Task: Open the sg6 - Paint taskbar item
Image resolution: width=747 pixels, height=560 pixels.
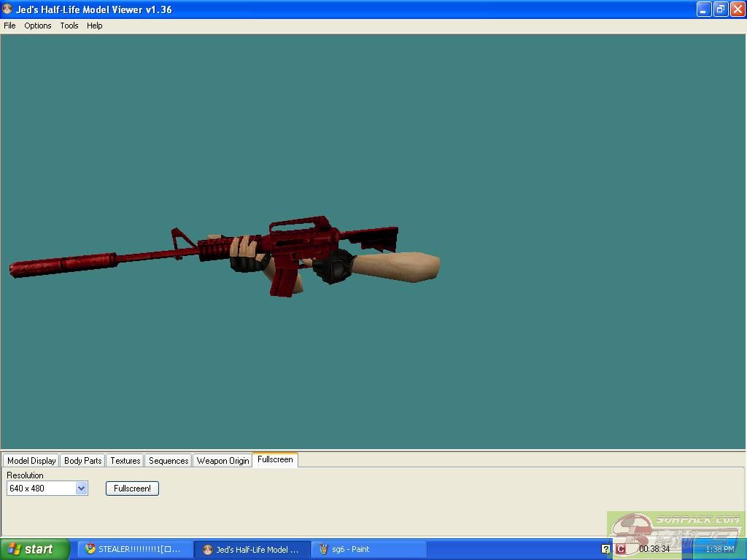Action: click(x=369, y=549)
